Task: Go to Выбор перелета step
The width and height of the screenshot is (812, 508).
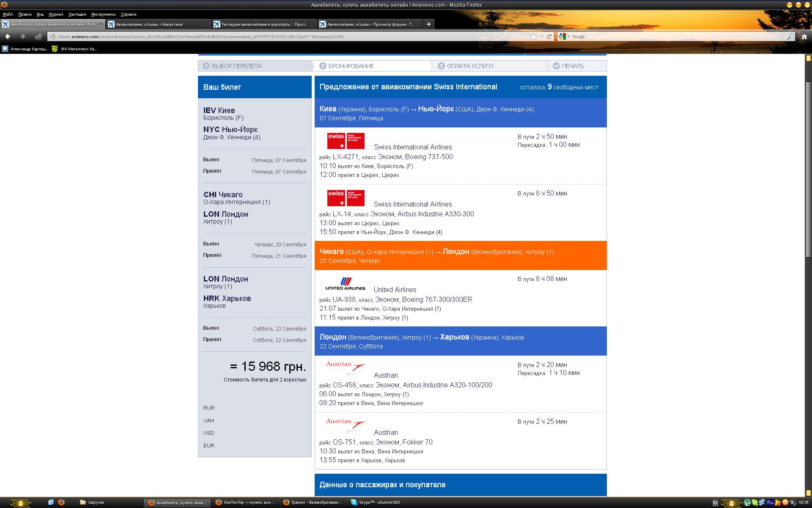Action: pos(236,66)
